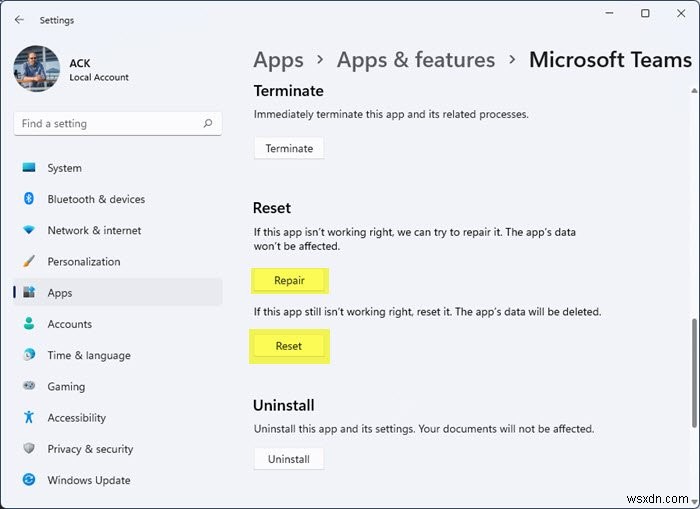Navigate to Apps & features breadcrumb
This screenshot has width=700, height=509.
tap(416, 60)
